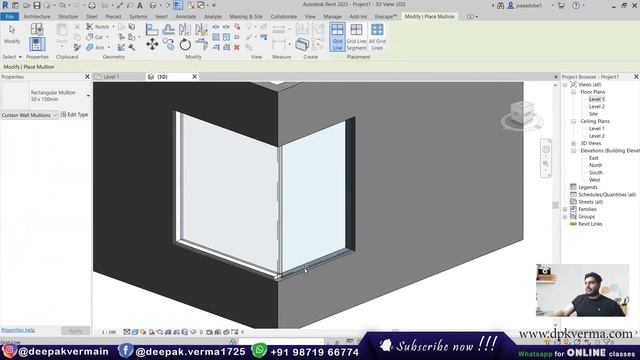Image resolution: width=640 pixels, height=360 pixels.
Task: Activate Grid Line placement option
Action: (337, 37)
